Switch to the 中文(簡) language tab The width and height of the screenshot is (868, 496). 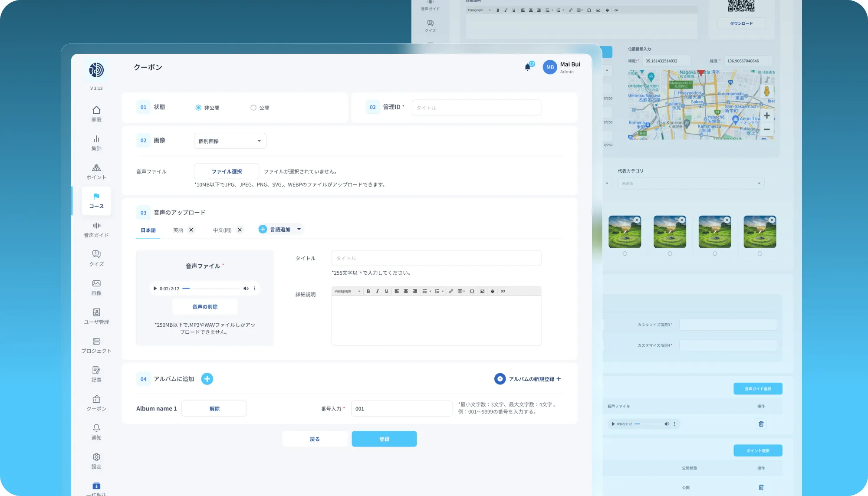222,230
